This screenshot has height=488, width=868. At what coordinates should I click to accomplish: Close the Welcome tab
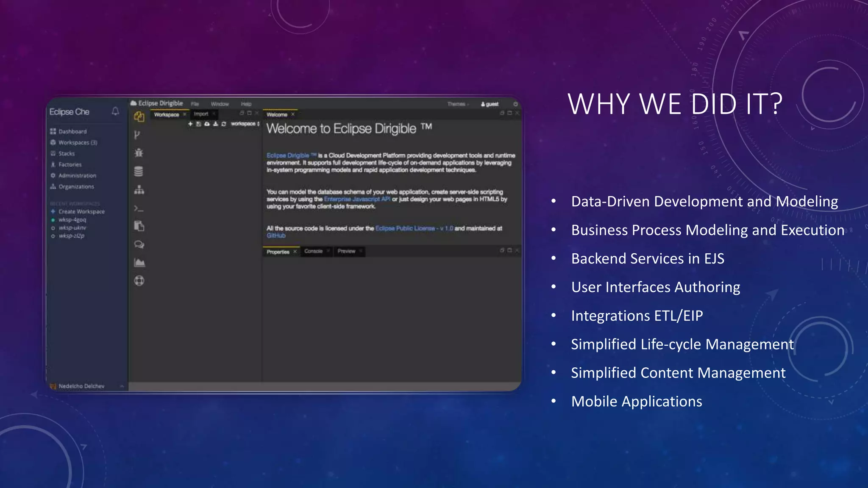click(293, 114)
